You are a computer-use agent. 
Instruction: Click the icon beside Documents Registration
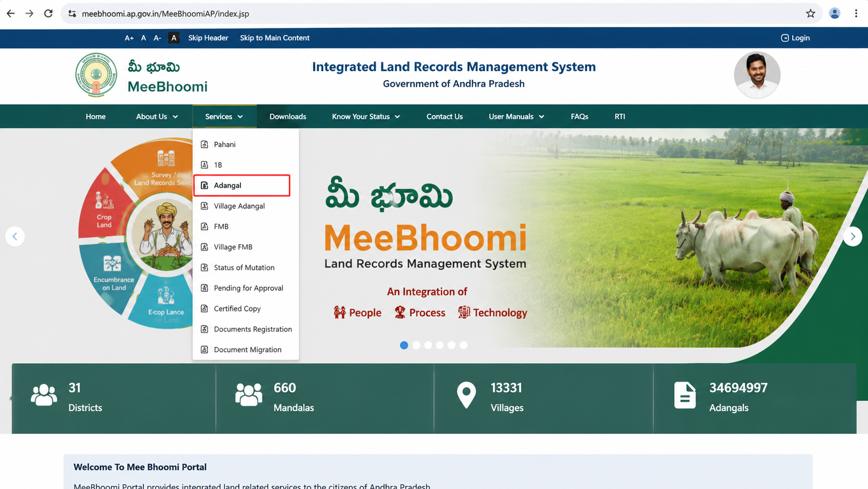point(205,329)
